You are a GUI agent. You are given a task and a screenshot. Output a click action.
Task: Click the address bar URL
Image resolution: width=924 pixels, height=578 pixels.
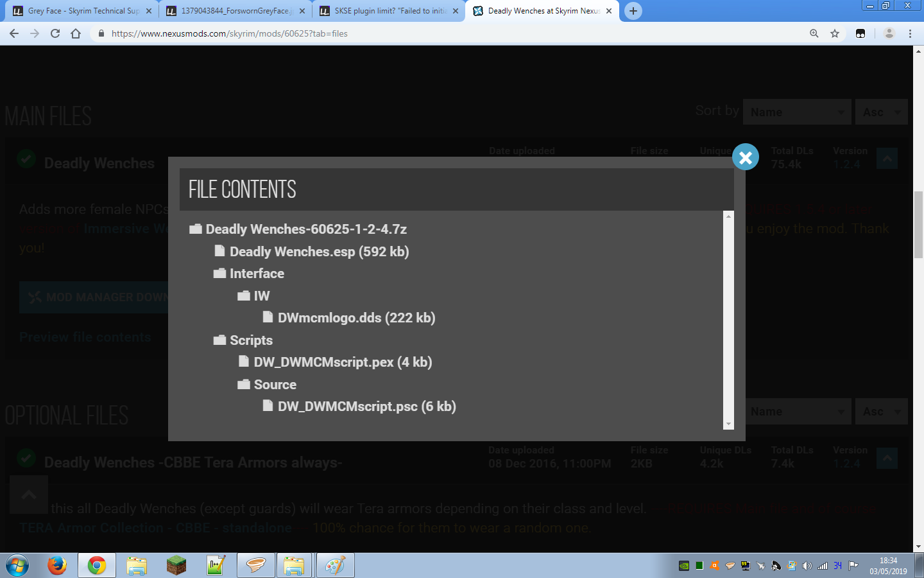(x=230, y=33)
